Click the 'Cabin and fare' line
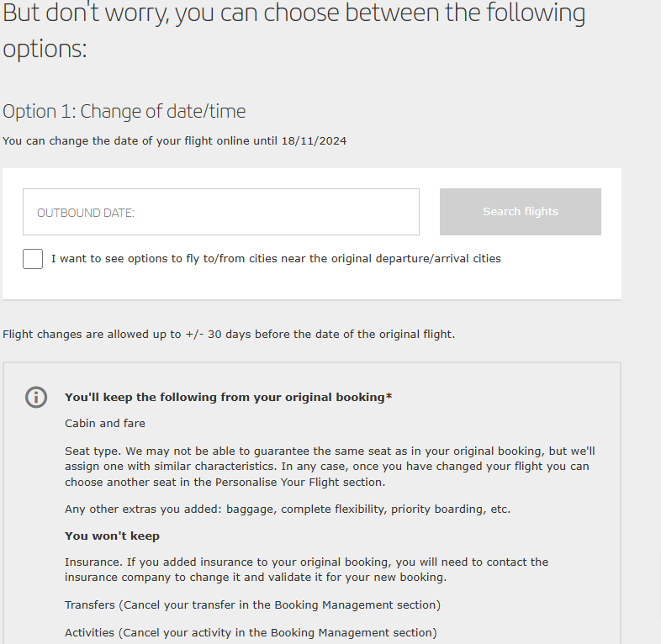The image size is (661, 644). [x=105, y=423]
